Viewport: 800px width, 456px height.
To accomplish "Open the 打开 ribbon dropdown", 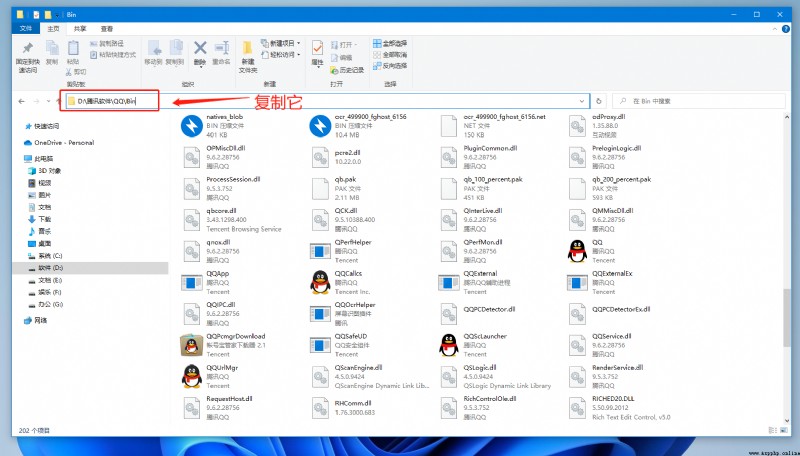I will coord(344,45).
